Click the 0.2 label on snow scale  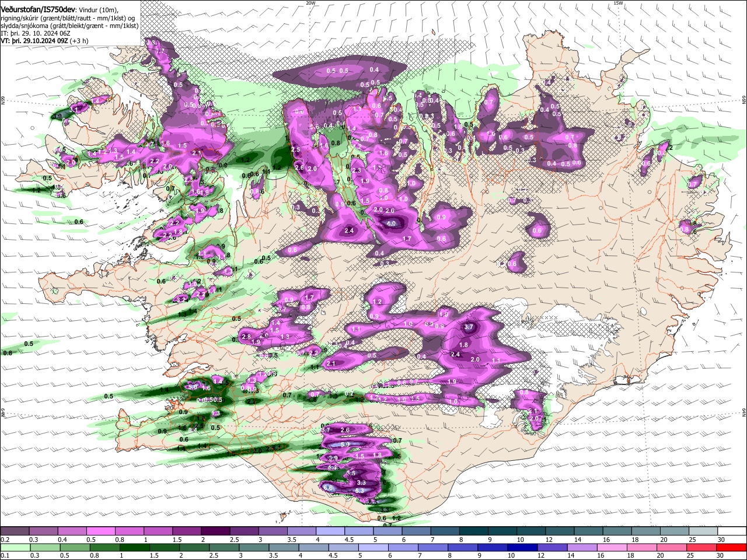click(5, 540)
